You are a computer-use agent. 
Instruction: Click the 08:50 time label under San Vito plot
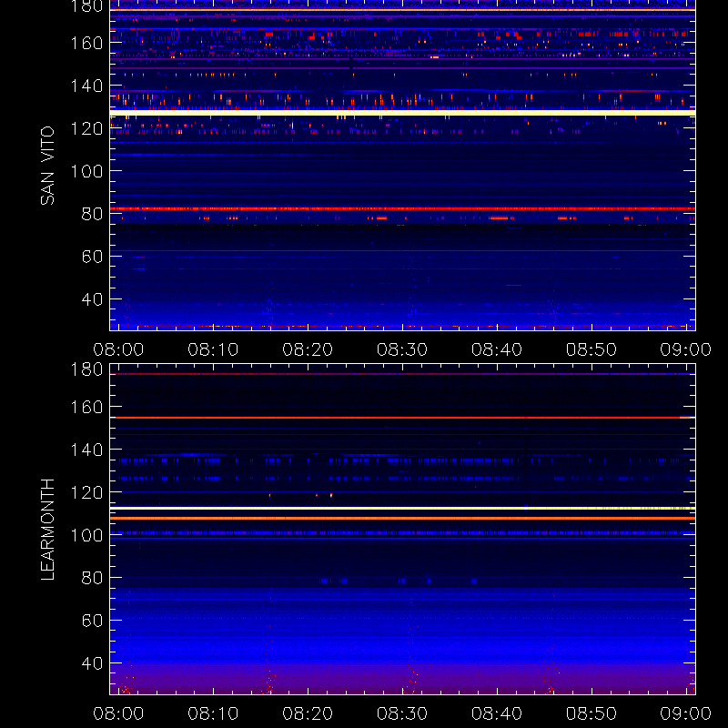[x=591, y=349]
